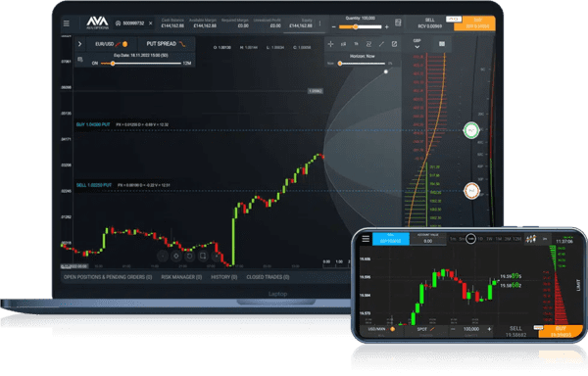Click the orange strike handle on the lower dotted line
The height and width of the screenshot is (376, 588).
pos(471,191)
